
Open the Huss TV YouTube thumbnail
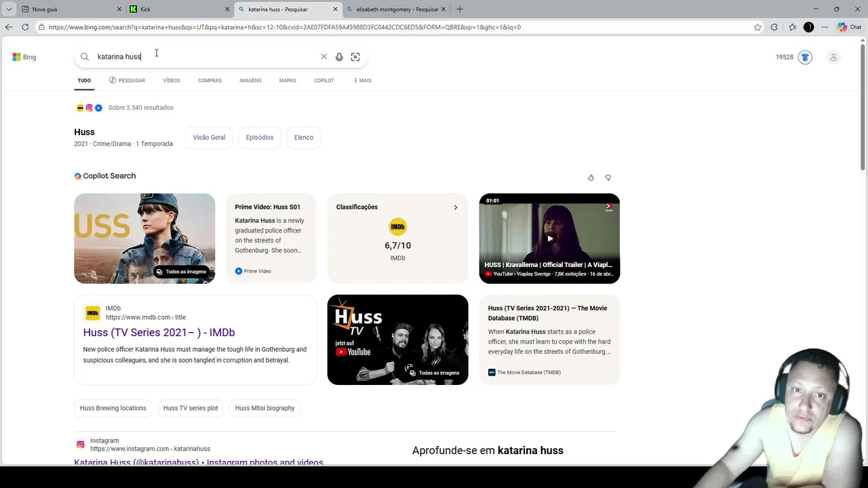(397, 340)
